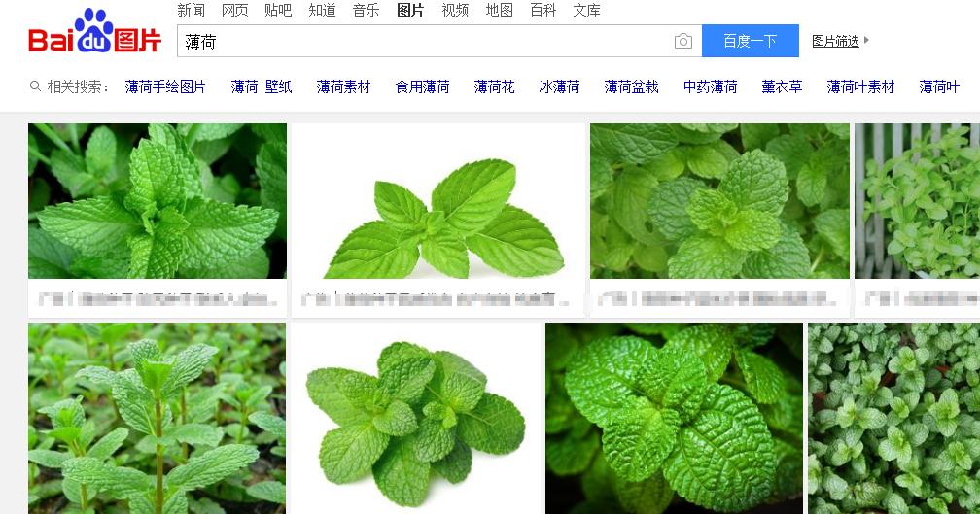Switch to the 文库 tab
Screen dimensions: 980x514
point(587,10)
